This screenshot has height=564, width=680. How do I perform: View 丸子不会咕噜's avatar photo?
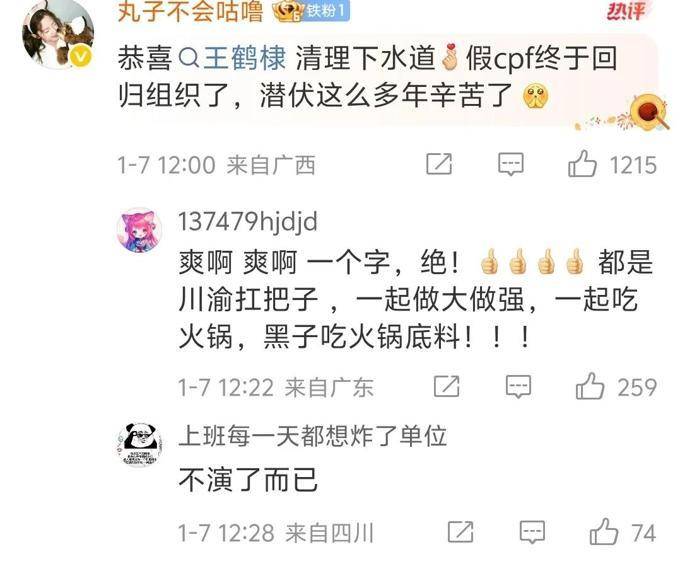(59, 33)
